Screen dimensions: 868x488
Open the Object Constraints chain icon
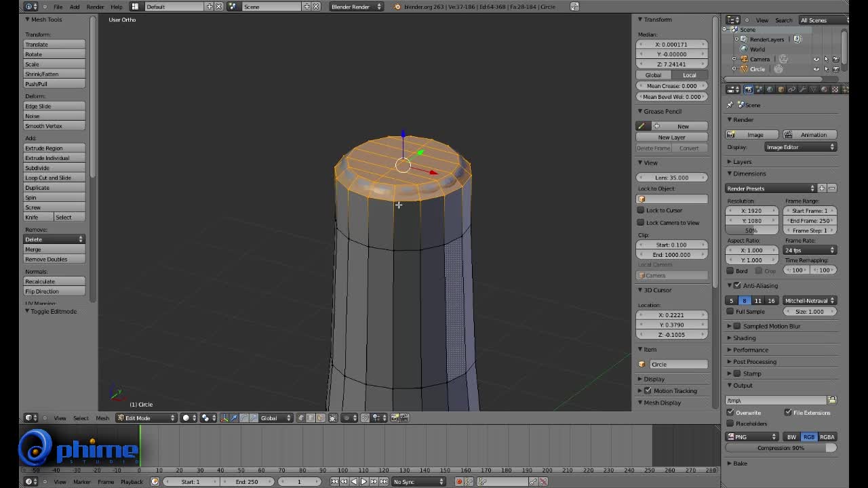click(791, 89)
